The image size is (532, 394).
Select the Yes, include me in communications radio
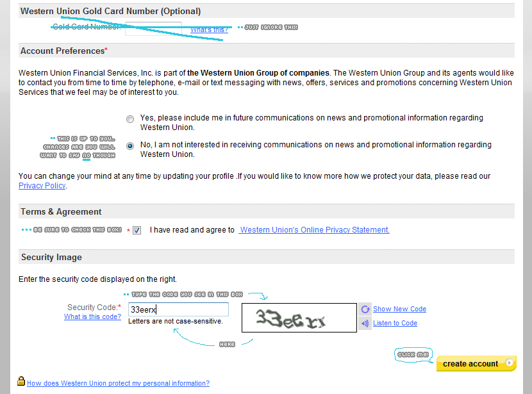point(130,119)
